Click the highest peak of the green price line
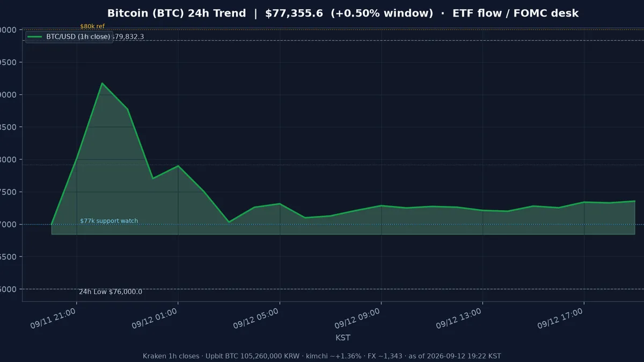644x362 pixels. [x=102, y=83]
